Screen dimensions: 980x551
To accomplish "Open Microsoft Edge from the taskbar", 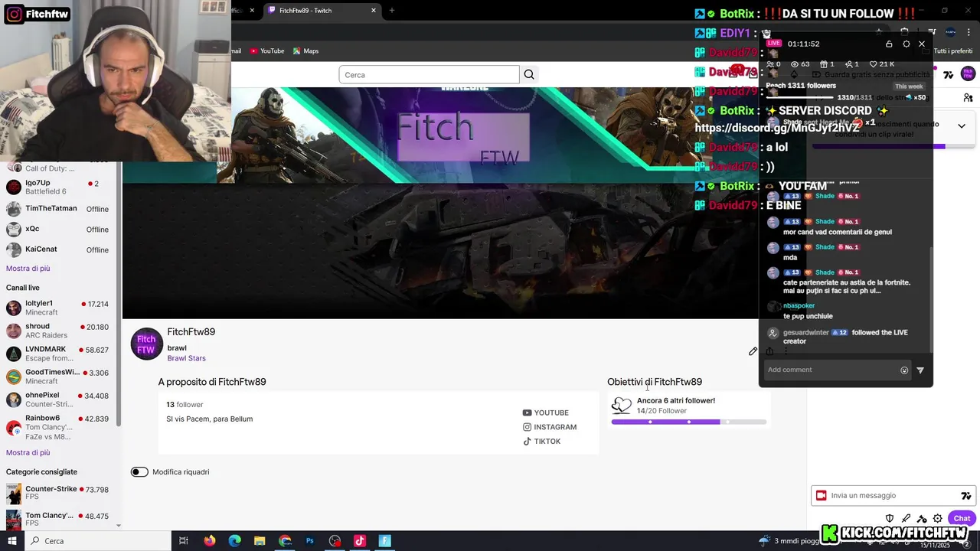I will point(235,540).
